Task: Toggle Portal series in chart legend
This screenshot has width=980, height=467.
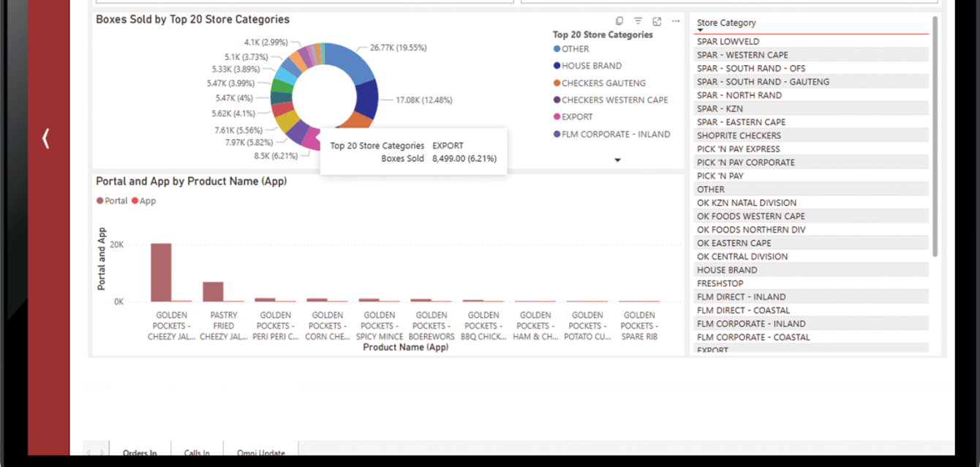Action: point(112,201)
